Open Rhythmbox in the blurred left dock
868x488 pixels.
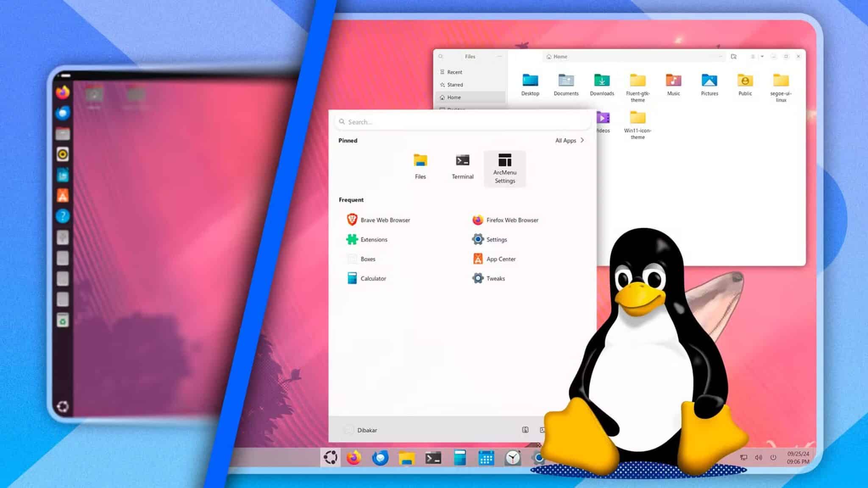click(63, 154)
